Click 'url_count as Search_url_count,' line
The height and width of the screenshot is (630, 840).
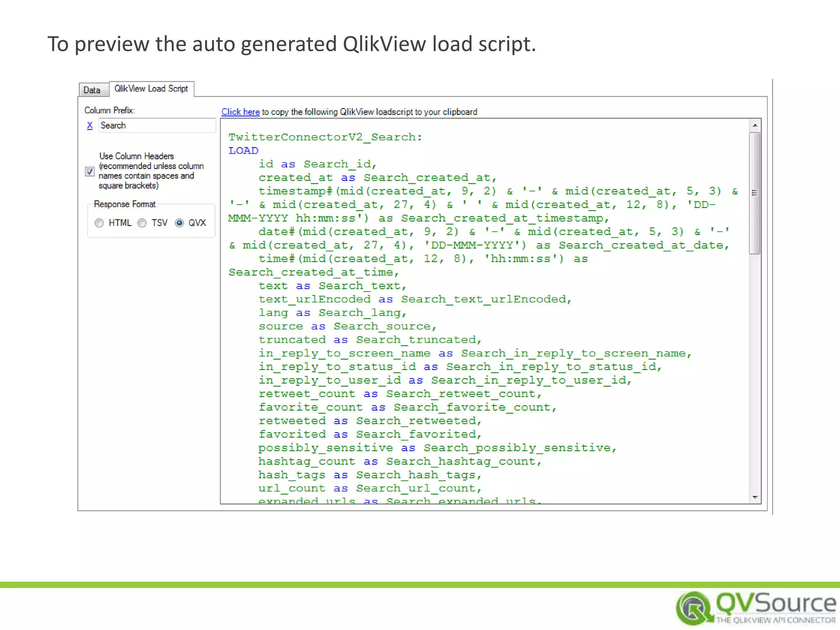click(370, 488)
